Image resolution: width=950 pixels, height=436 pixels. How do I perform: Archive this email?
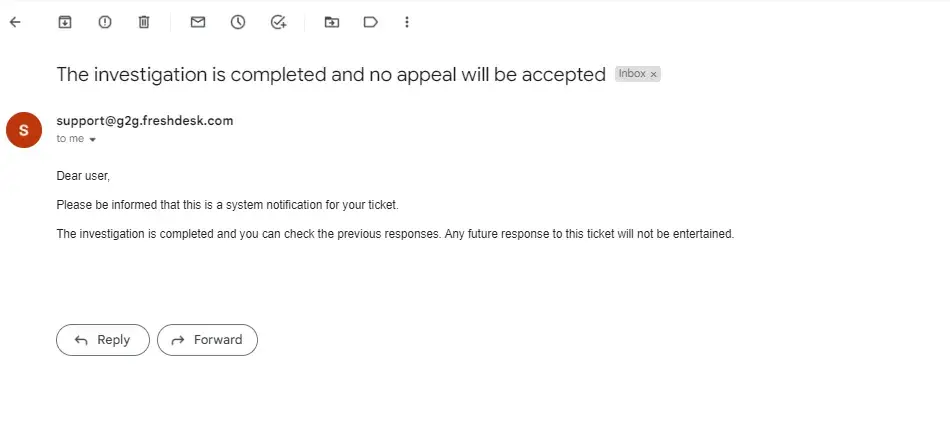point(65,22)
